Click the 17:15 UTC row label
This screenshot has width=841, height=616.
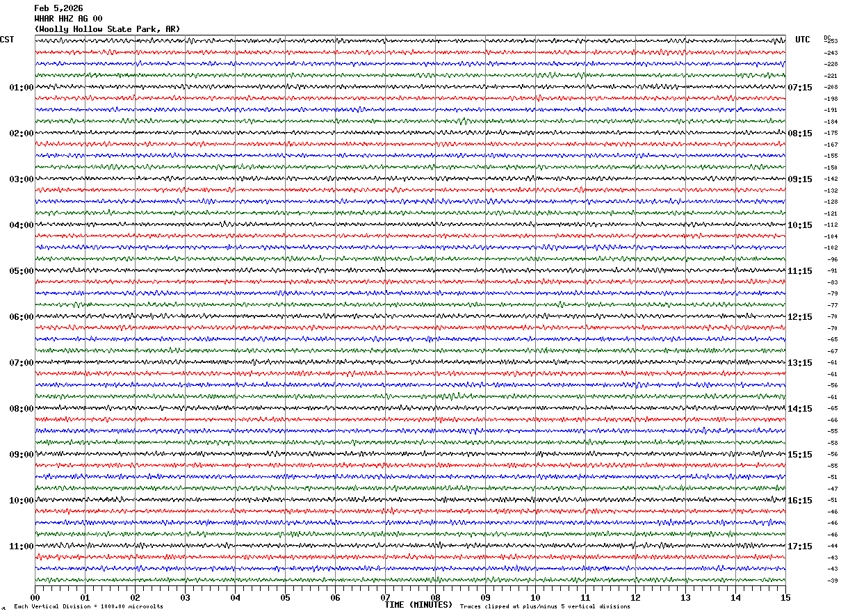point(799,546)
